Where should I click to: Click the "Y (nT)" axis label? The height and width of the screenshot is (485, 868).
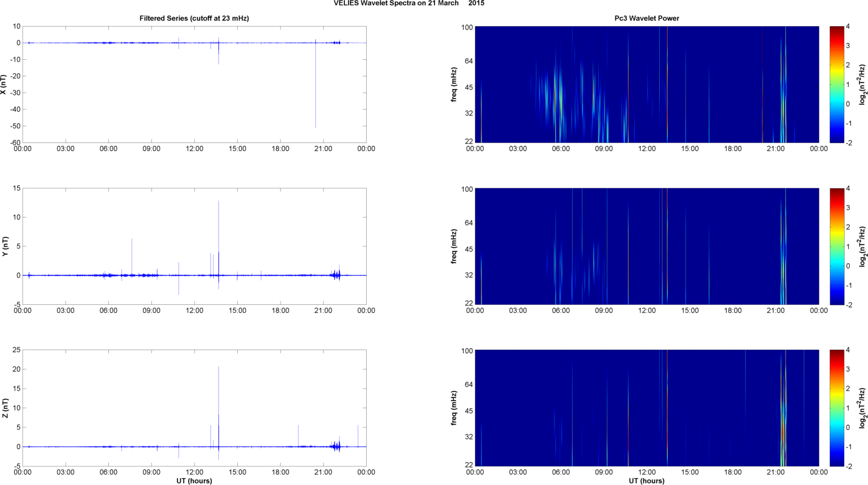tap(5, 246)
